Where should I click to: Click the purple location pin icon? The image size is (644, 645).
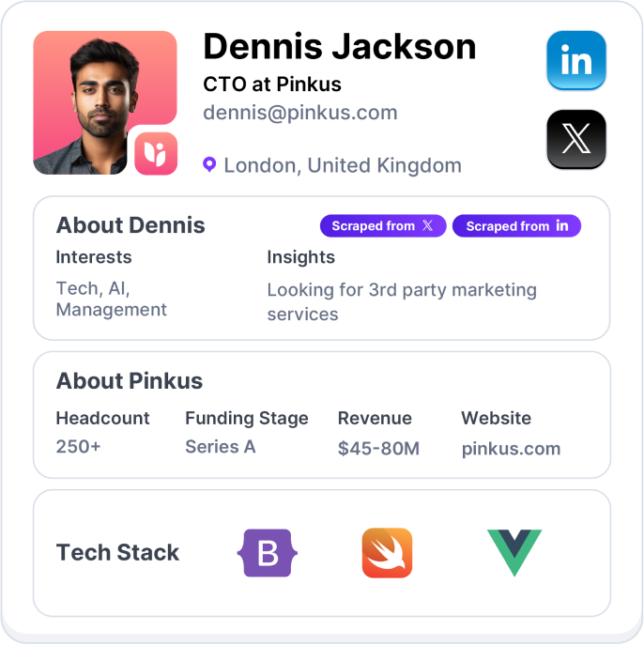click(x=209, y=165)
